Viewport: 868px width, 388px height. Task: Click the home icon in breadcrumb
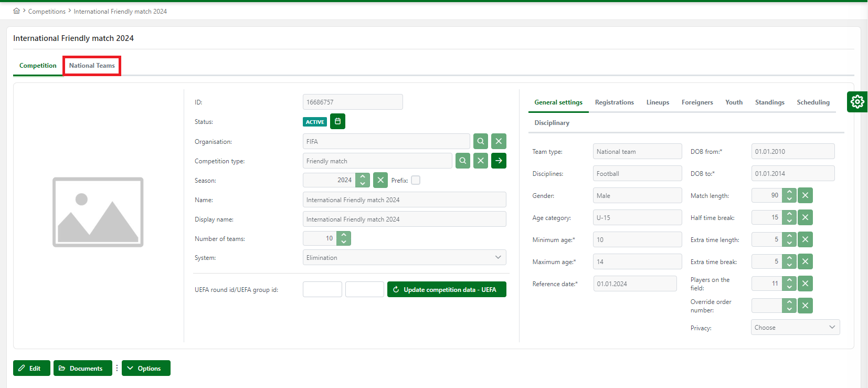click(16, 11)
